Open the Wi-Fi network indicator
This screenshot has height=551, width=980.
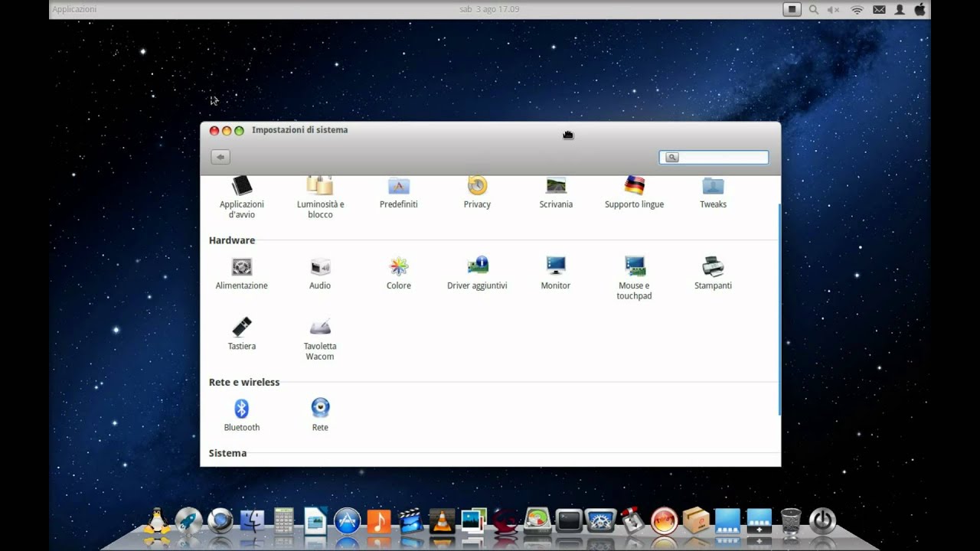click(857, 9)
